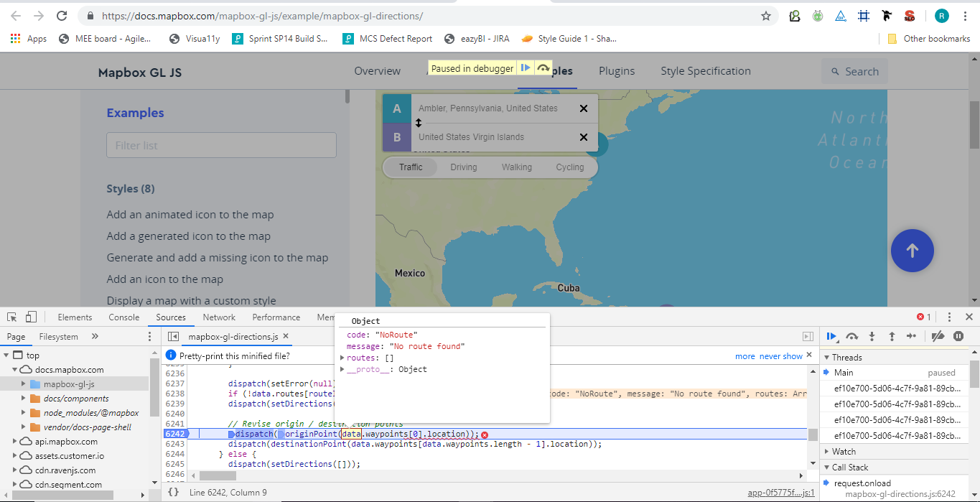
Task: Open DevTools customize three-dot menu
Action: pyautogui.click(x=949, y=317)
